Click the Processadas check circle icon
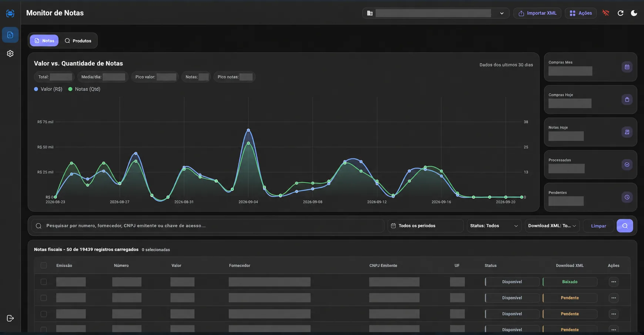The width and height of the screenshot is (644, 335). coord(627,165)
